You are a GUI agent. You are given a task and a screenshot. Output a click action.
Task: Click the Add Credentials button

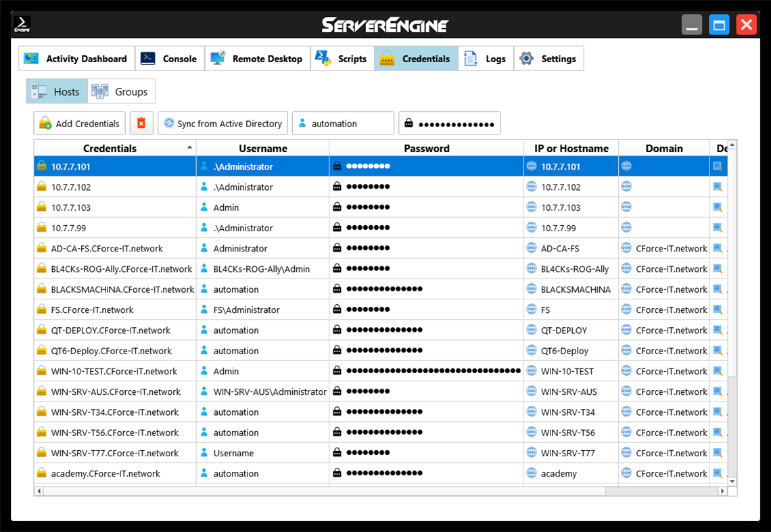(x=79, y=123)
